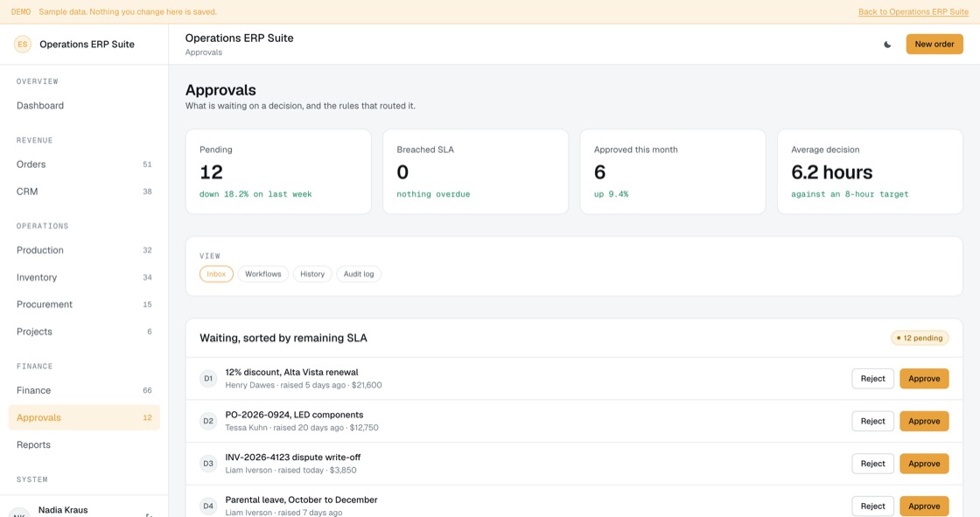Click 'INV-2026-4123 dispute write-off' title
The width and height of the screenshot is (980, 517).
pos(293,457)
